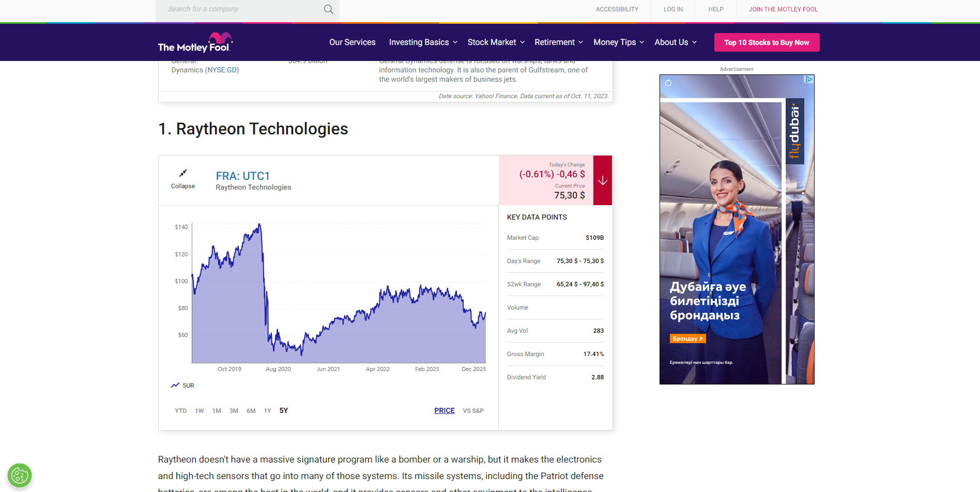Click the 5UR chart legend line icon
The image size is (980, 492).
(x=175, y=385)
